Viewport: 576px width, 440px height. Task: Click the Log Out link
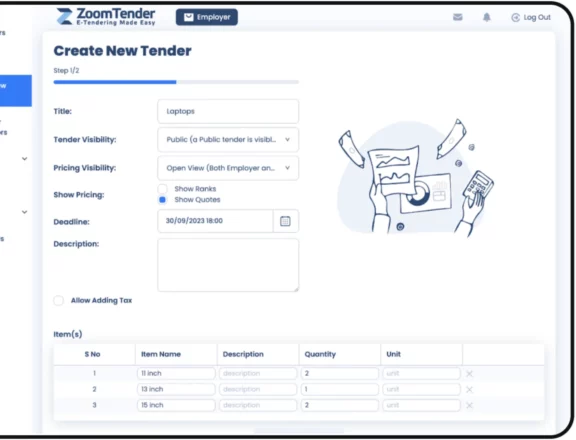click(531, 17)
